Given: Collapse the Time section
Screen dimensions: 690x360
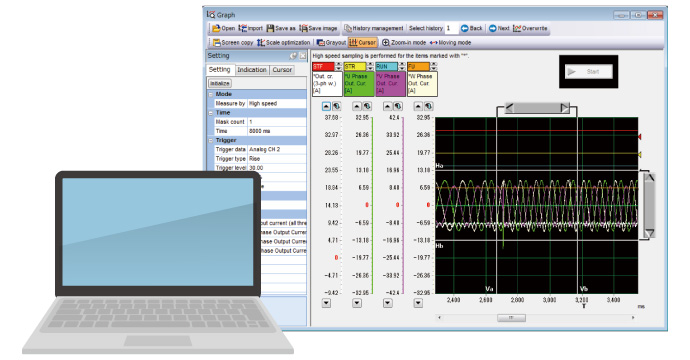Looking at the screenshot, I should (x=211, y=113).
